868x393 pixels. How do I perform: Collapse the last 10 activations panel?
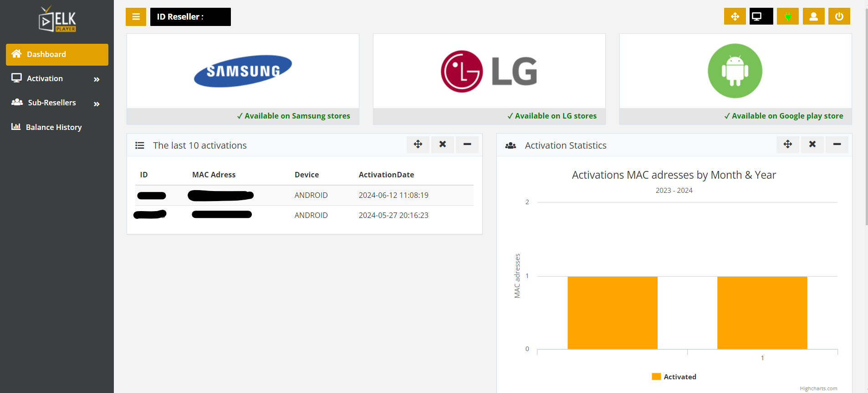point(467,145)
